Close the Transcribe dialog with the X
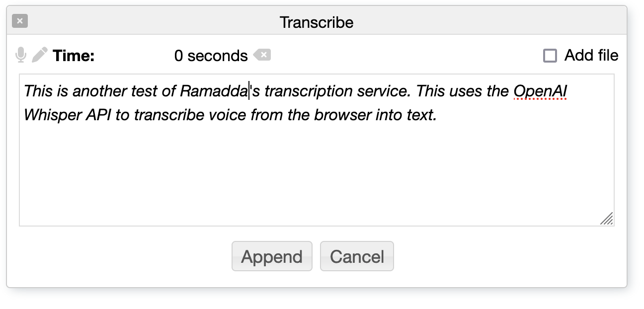Image resolution: width=644 pixels, height=309 pixels. 20,21
